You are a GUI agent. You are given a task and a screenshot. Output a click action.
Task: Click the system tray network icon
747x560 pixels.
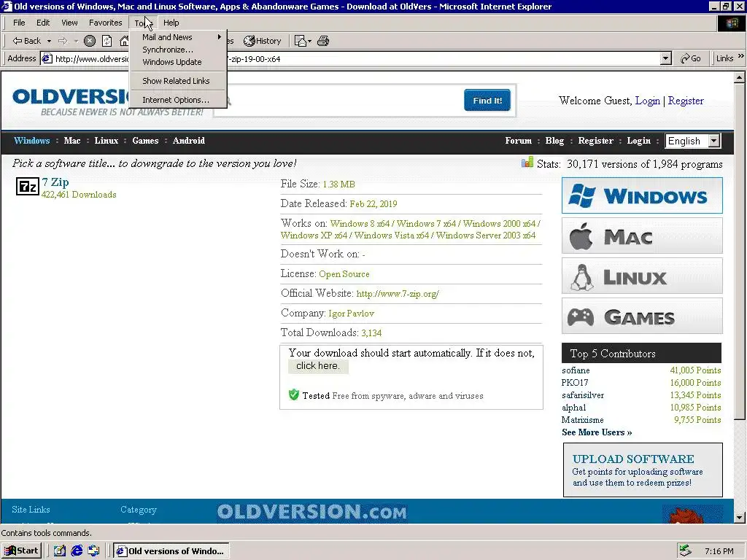click(684, 551)
